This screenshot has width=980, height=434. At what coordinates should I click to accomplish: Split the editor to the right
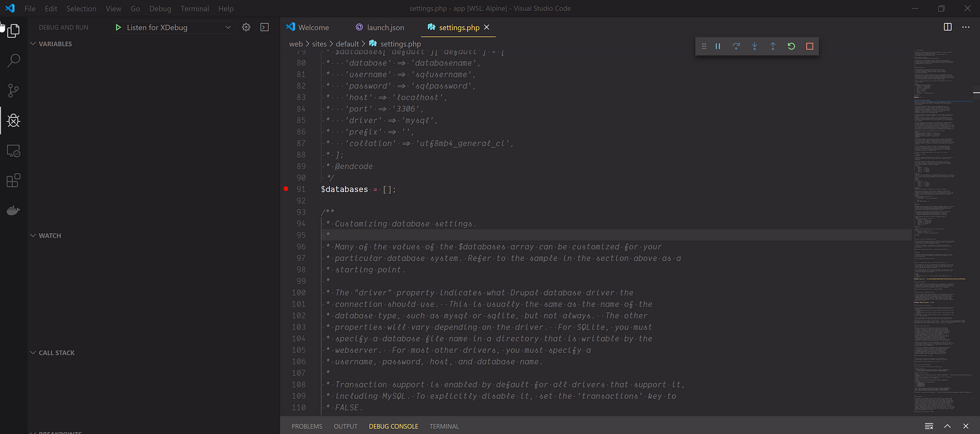pyautogui.click(x=947, y=27)
